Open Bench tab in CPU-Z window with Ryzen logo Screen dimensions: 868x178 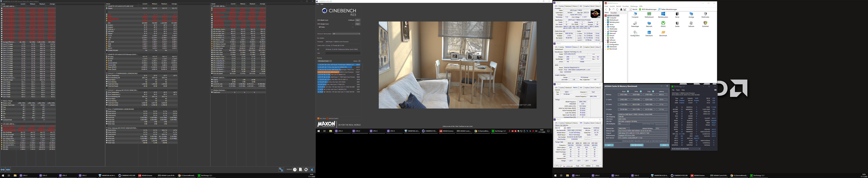pyautogui.click(x=593, y=6)
